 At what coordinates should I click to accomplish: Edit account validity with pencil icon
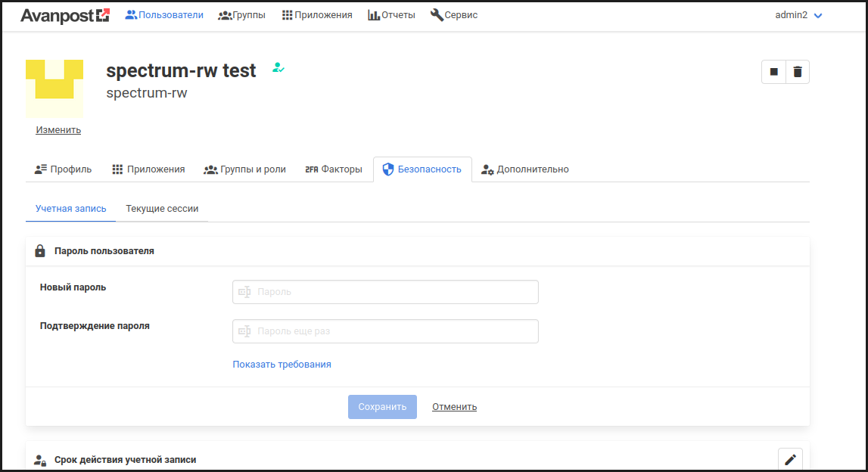tap(790, 459)
